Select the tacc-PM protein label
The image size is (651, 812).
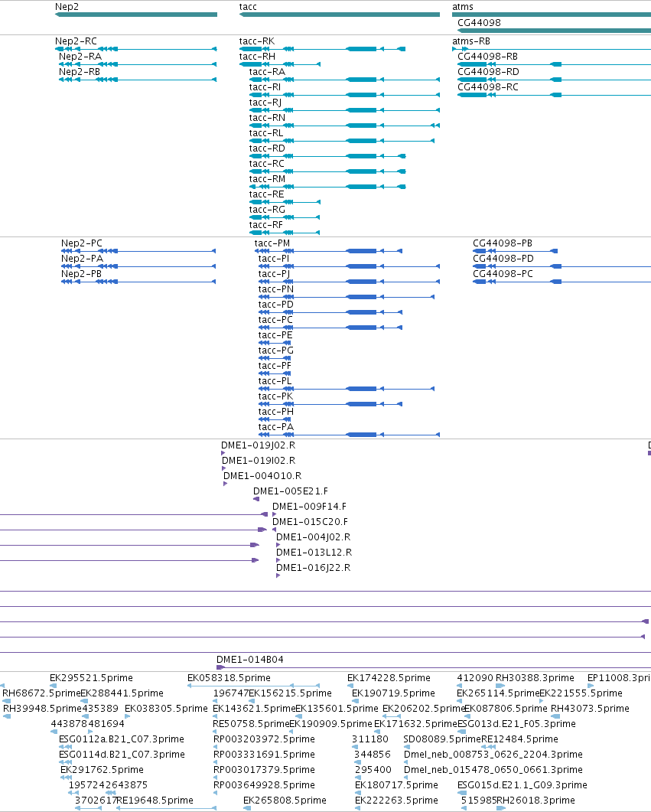pyautogui.click(x=272, y=243)
